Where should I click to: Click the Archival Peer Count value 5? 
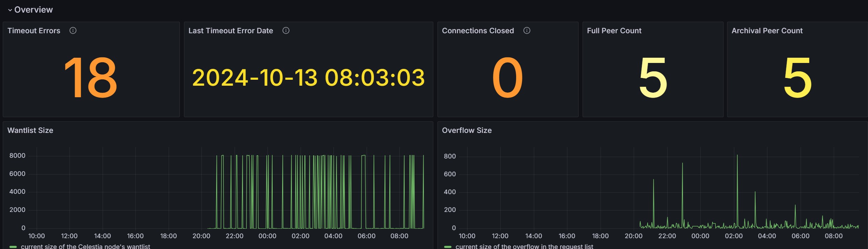[x=797, y=78]
